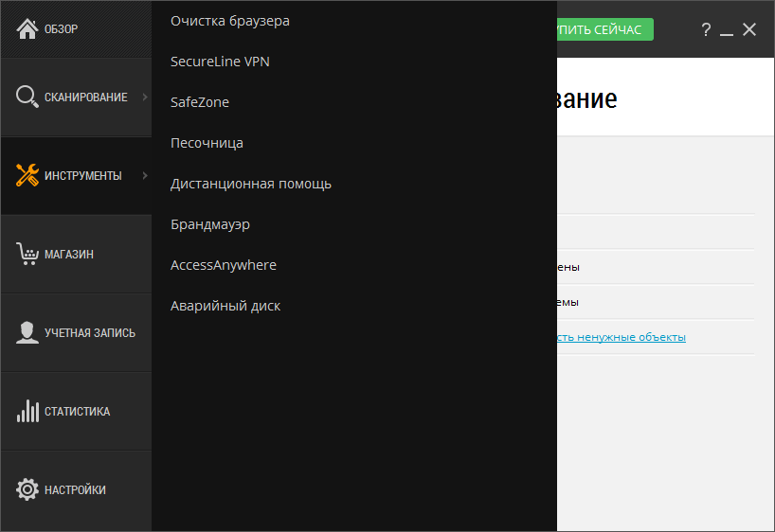Open AccessAnywhere from tools list

[223, 265]
